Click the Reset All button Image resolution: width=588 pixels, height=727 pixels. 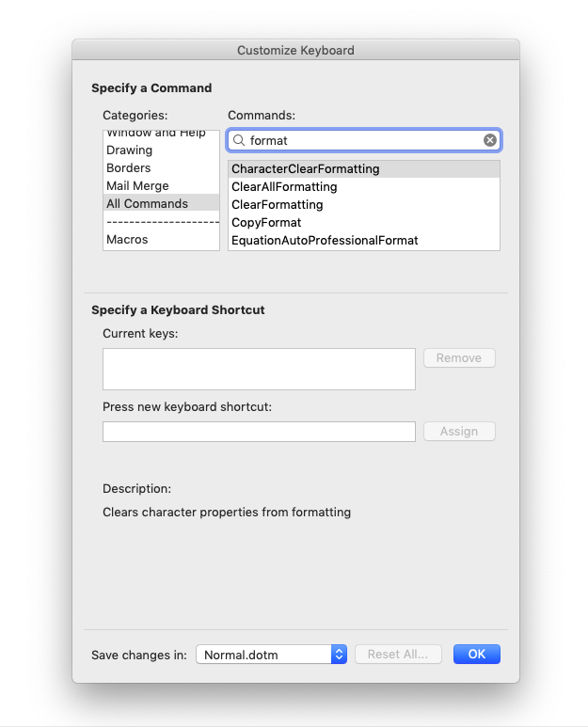tap(398, 655)
